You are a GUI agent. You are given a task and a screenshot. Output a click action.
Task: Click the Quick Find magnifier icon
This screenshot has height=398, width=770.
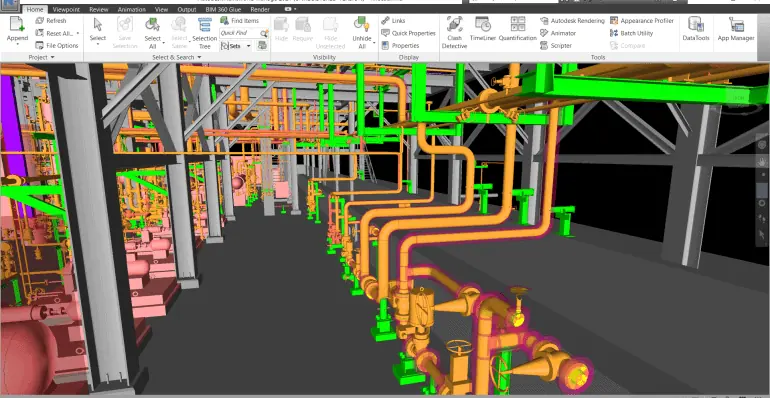[264, 33]
